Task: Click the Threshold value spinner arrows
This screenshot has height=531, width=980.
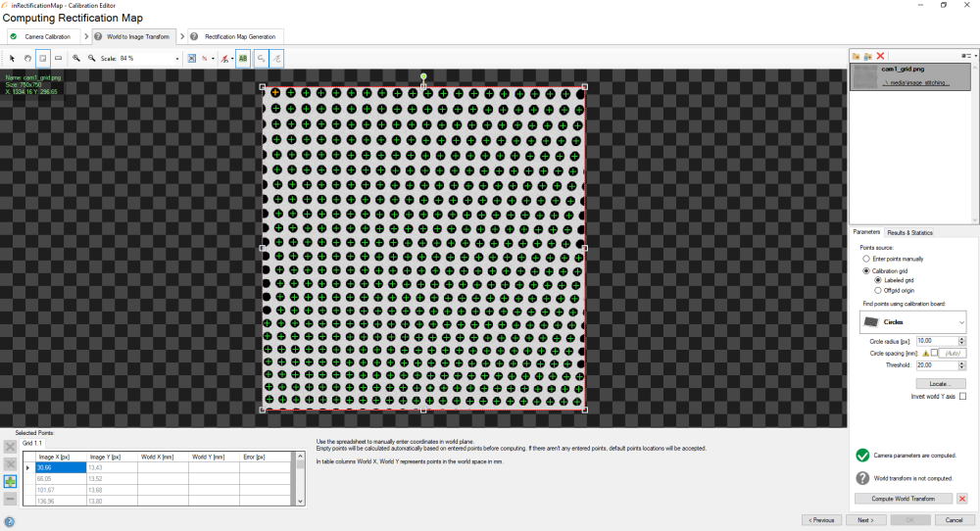Action: 962,363
